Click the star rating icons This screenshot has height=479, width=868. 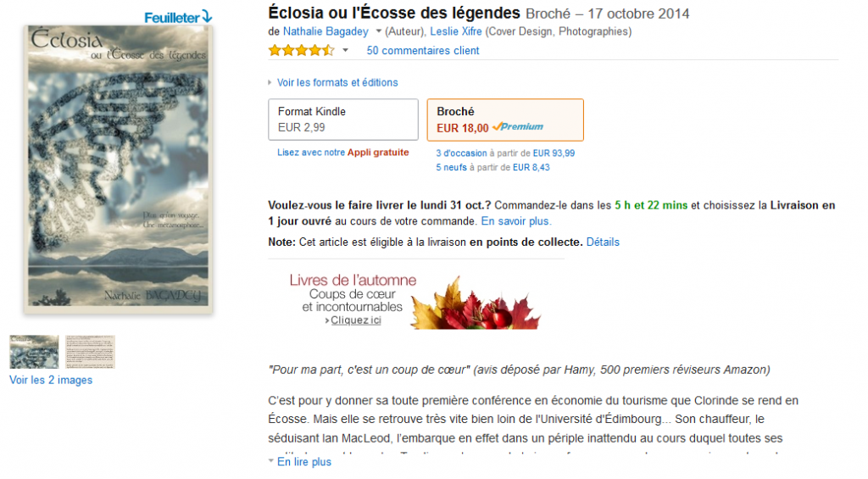[302, 51]
